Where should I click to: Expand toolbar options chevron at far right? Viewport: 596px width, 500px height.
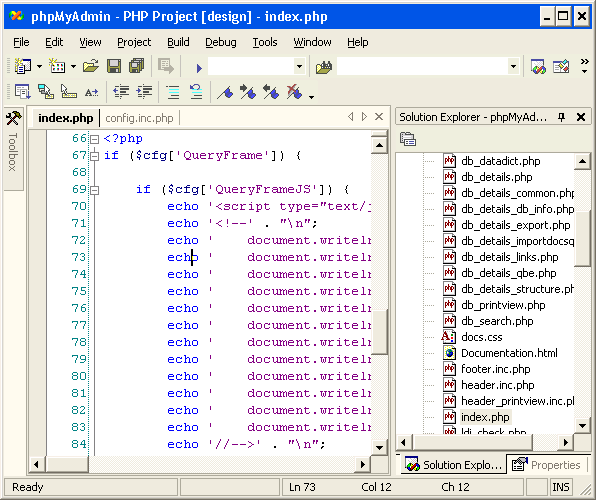(585, 66)
